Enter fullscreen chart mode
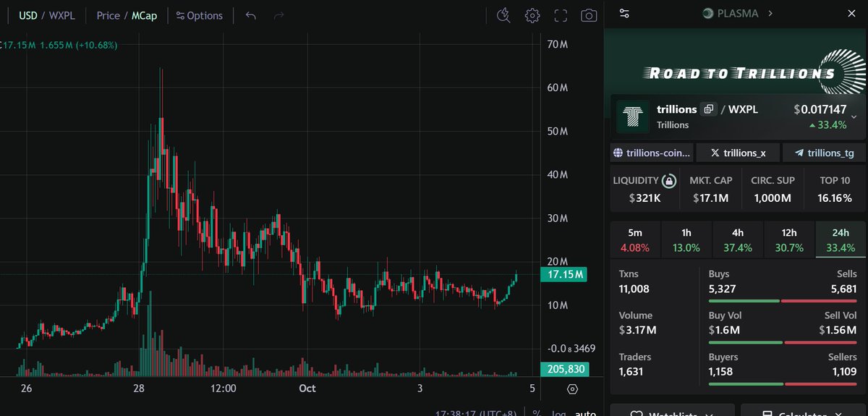Image resolution: width=868 pixels, height=416 pixels. (x=561, y=15)
